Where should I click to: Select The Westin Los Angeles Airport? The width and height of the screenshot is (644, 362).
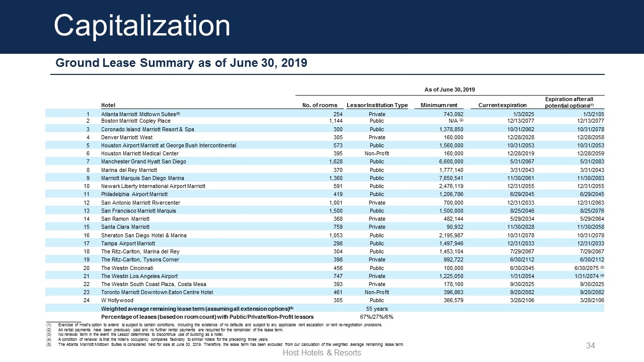(x=139, y=276)
